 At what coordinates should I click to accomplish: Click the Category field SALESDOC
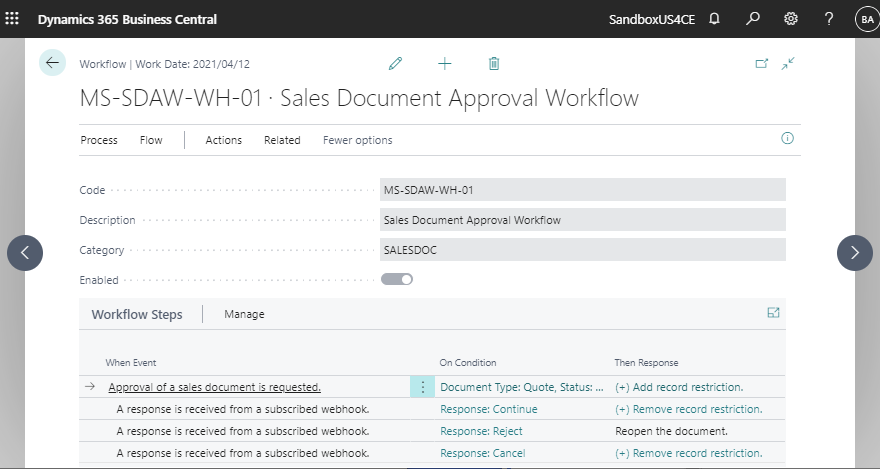(583, 250)
